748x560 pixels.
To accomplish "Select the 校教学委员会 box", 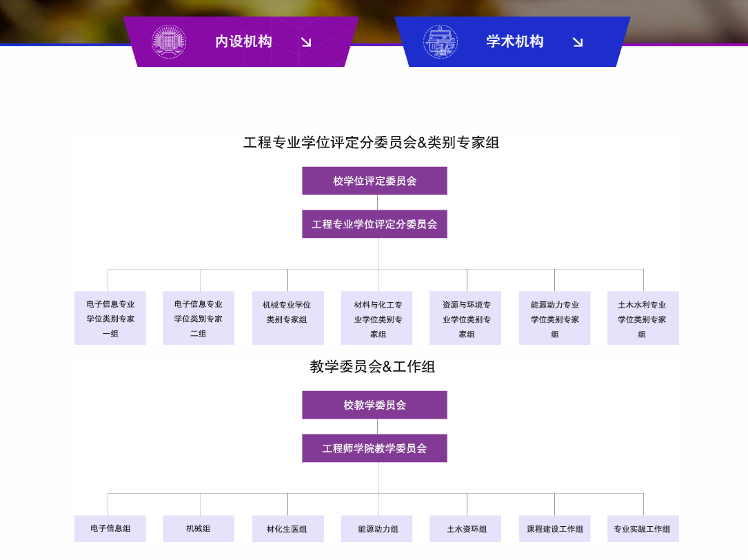I will coord(374,405).
